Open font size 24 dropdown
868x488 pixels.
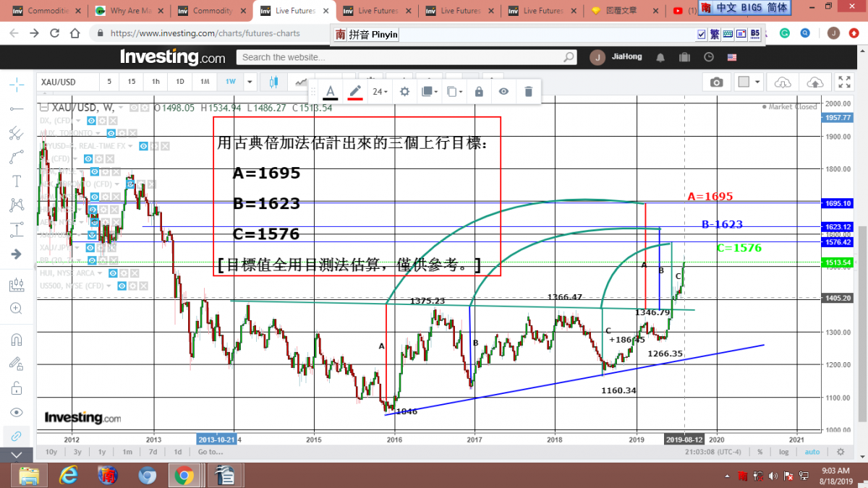(x=380, y=92)
